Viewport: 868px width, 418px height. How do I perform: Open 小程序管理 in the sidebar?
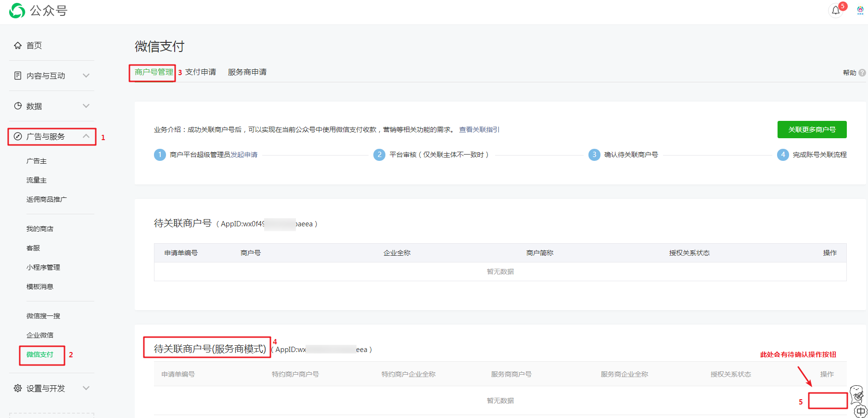(43, 267)
